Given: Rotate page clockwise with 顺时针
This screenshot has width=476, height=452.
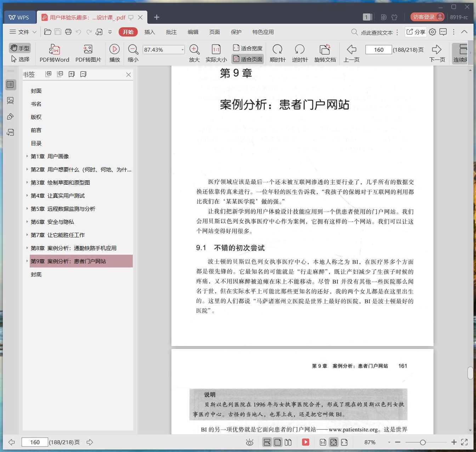Looking at the screenshot, I should (277, 52).
